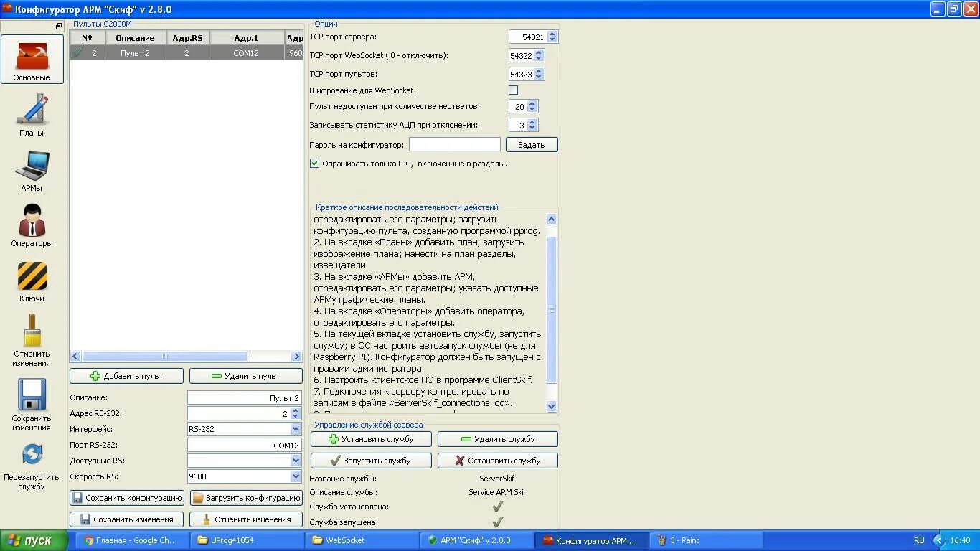Click description text vertical scrollbar thumb
The width and height of the screenshot is (980, 551).
click(551, 310)
